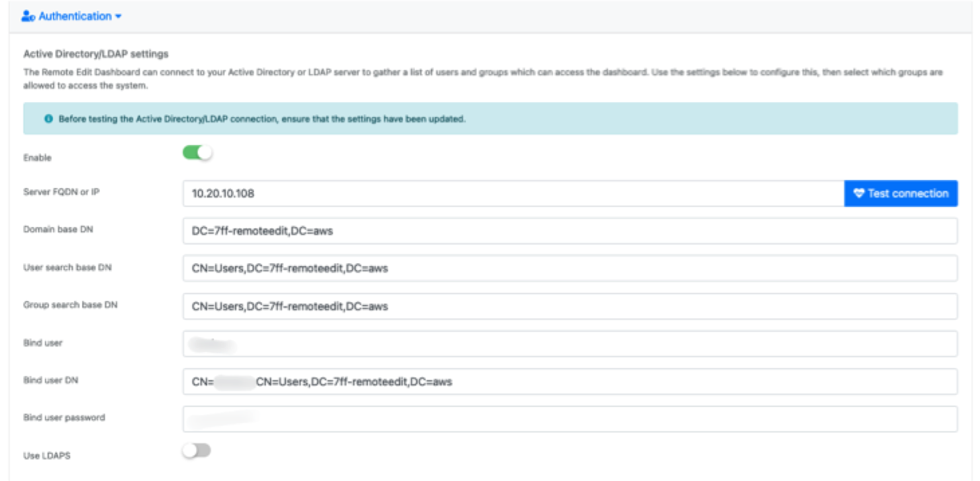Click the Group search base DN field
The width and height of the screenshot is (980, 481).
pos(569,306)
